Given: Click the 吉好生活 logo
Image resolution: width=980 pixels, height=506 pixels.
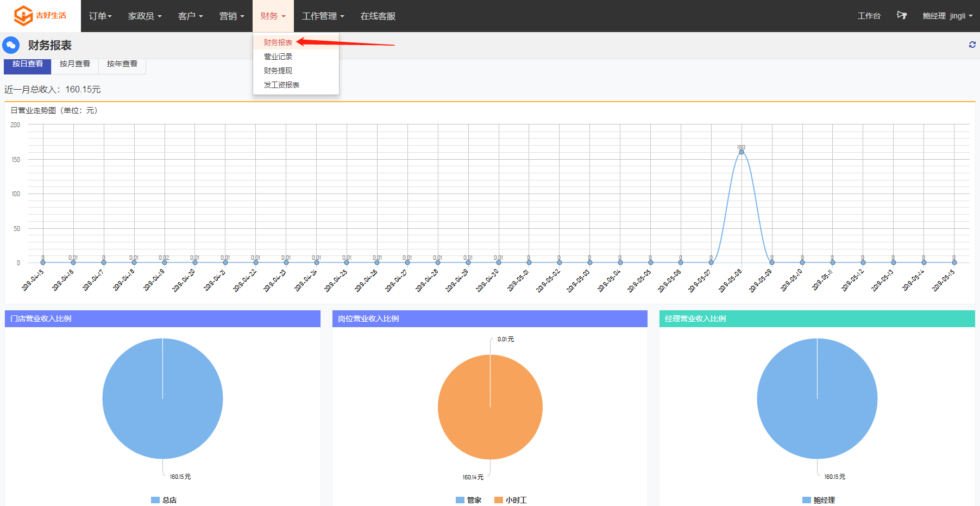Looking at the screenshot, I should coord(40,16).
